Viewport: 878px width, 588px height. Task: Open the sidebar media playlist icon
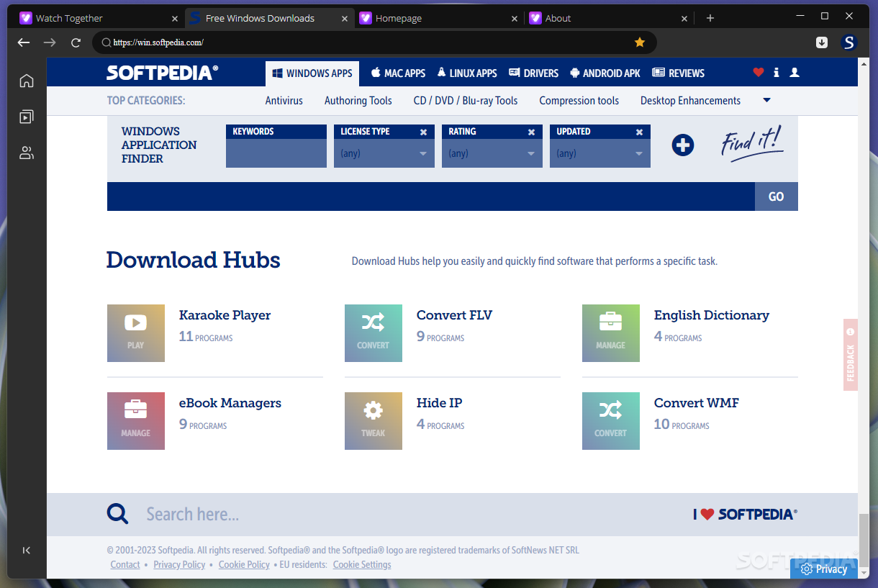[x=27, y=117]
